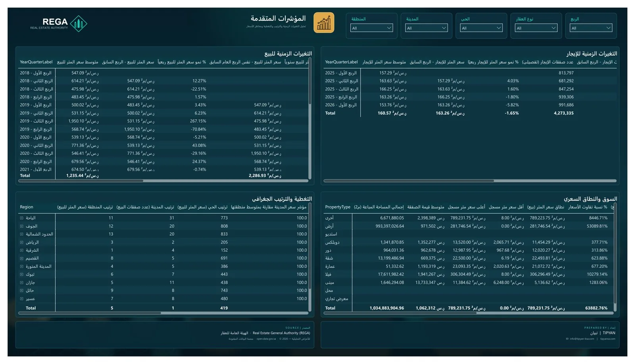The height and width of the screenshot is (364, 635).
Task: Click the REGA Real Estate Authority logo
Action: [x=59, y=23]
